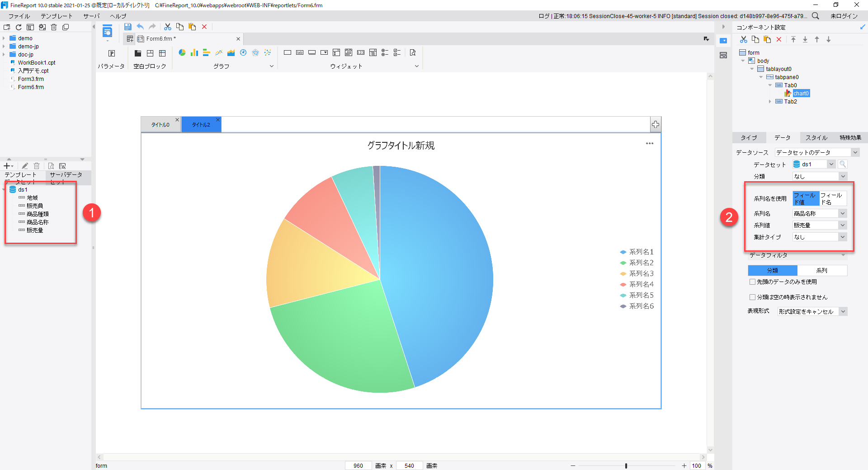Delete component with red X in component panel
Viewport: 868px width, 470px height.
click(x=779, y=39)
